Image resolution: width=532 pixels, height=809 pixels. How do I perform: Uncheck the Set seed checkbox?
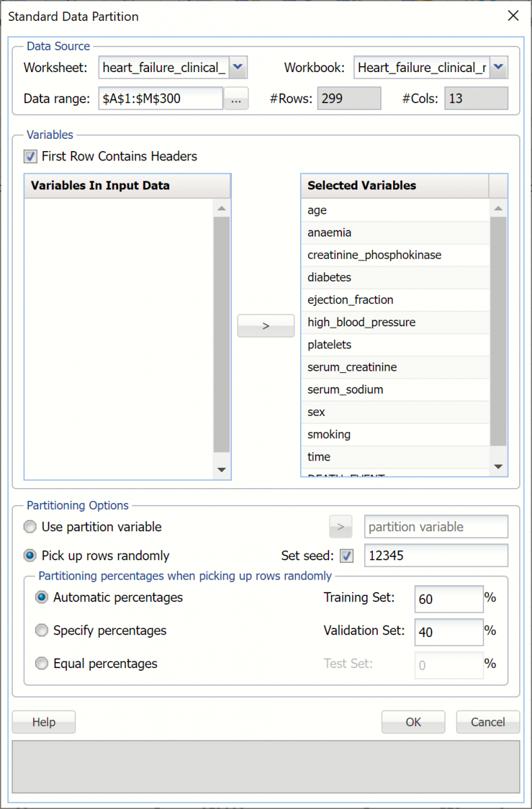point(347,556)
